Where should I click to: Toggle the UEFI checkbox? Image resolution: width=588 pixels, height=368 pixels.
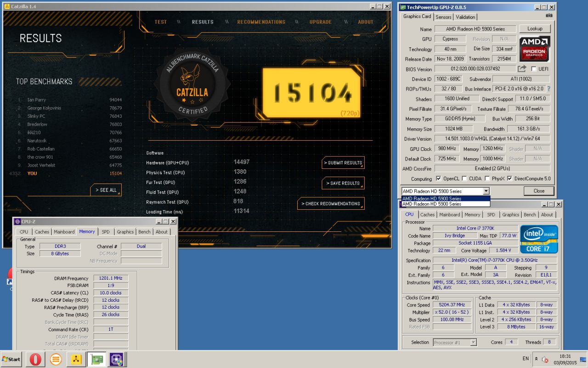pyautogui.click(x=533, y=69)
